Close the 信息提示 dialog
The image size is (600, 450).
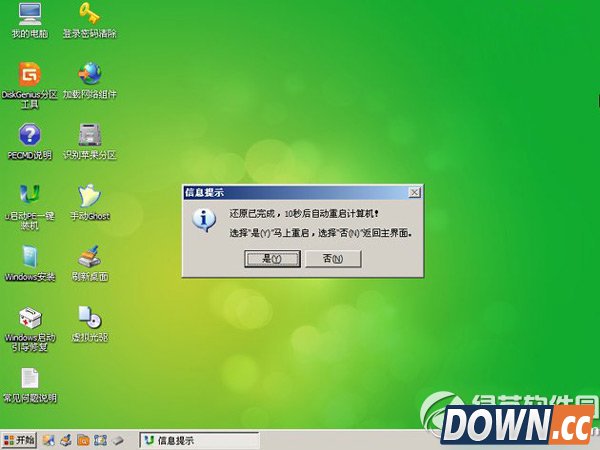(414, 192)
